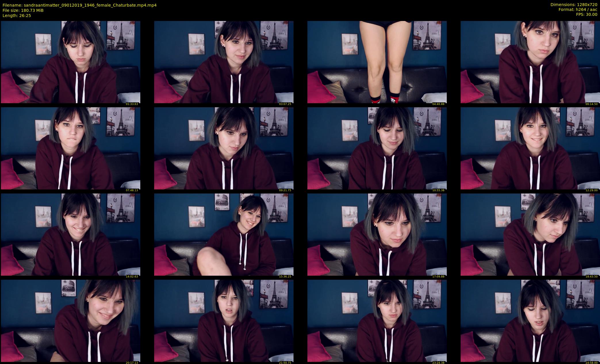This screenshot has height=364, width=600.
Task: Click the frame timestamped 14:02.63
Action: coord(70,234)
